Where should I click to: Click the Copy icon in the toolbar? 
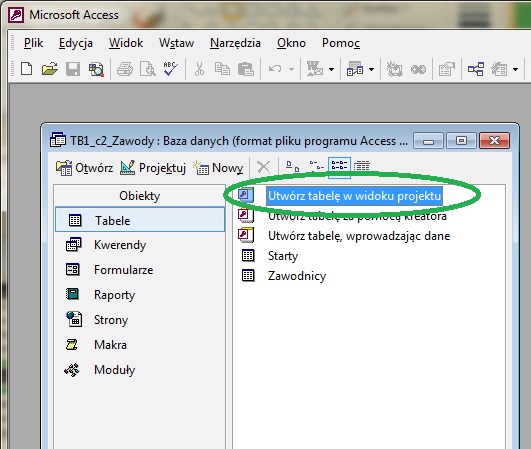click(x=222, y=69)
